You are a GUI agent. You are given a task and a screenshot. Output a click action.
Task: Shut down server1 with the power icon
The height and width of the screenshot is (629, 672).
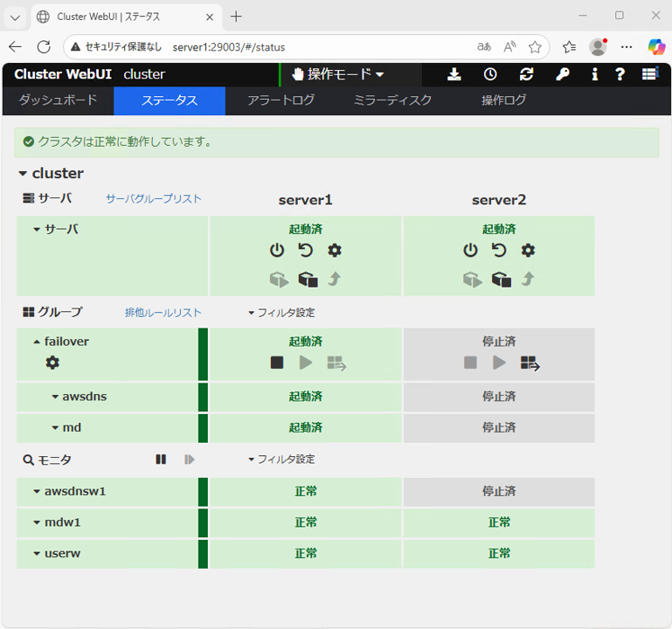point(277,251)
